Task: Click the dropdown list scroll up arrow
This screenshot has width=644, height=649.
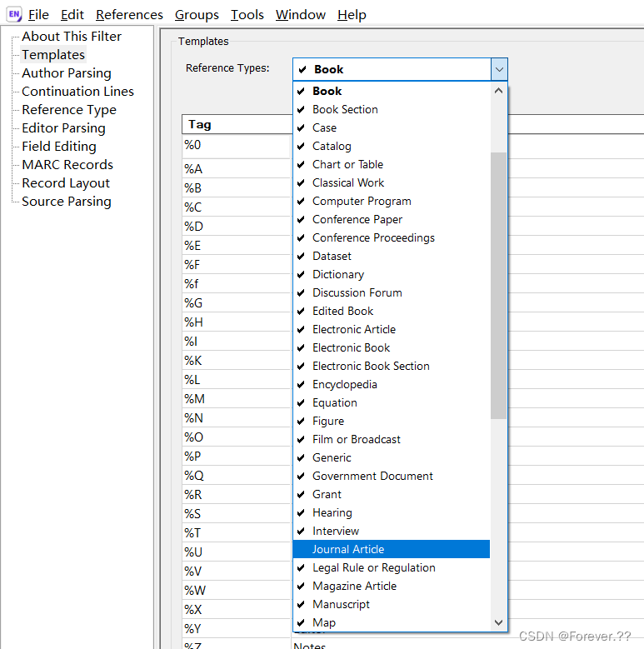Action: tap(499, 91)
